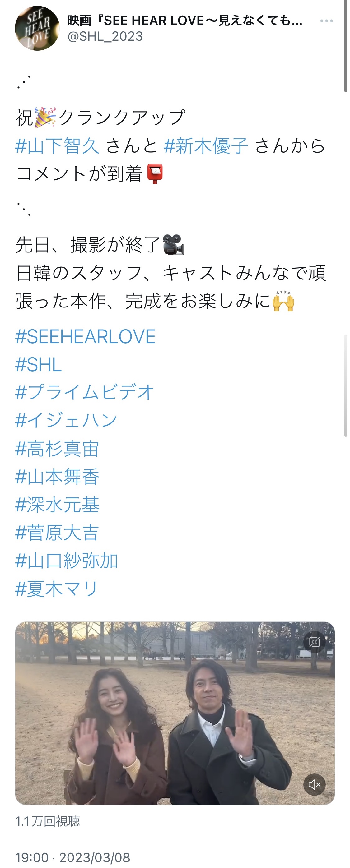
Task: Open the three-dot more options menu
Action: click(326, 21)
